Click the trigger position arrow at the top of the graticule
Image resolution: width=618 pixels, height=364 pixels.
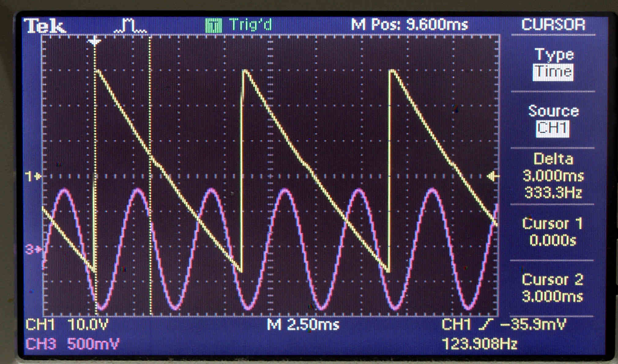(x=94, y=41)
